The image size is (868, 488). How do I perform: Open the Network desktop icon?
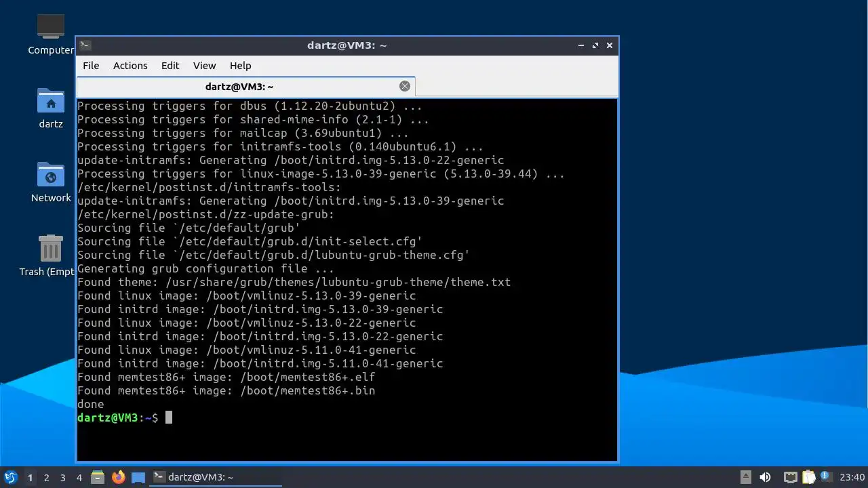51,182
